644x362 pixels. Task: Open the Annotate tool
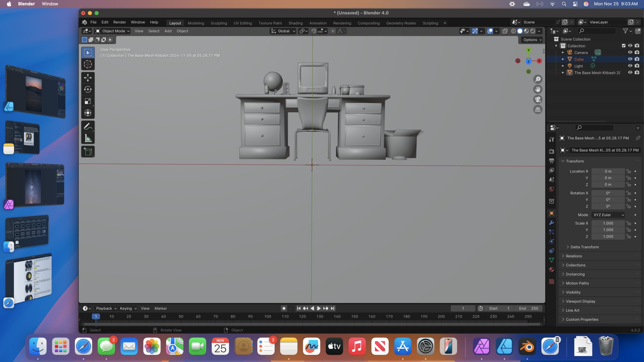[x=88, y=126]
